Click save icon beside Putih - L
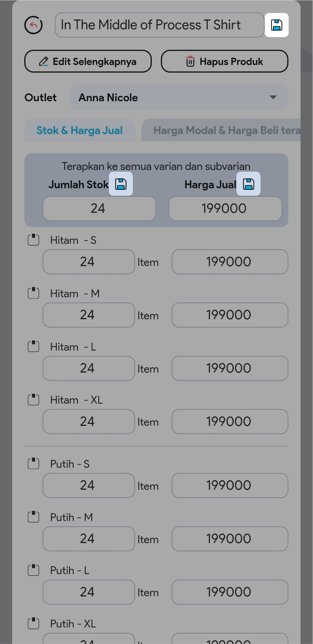Screen dimensions: 313x644 click(33, 570)
